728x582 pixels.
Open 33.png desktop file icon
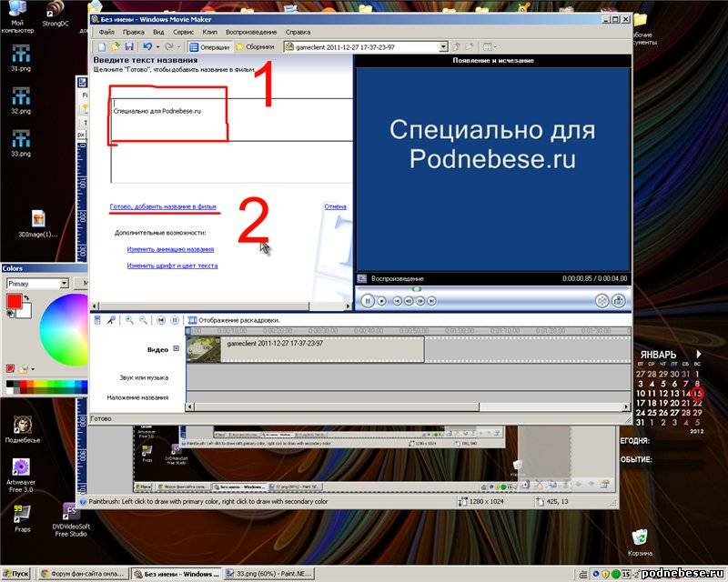[x=21, y=143]
